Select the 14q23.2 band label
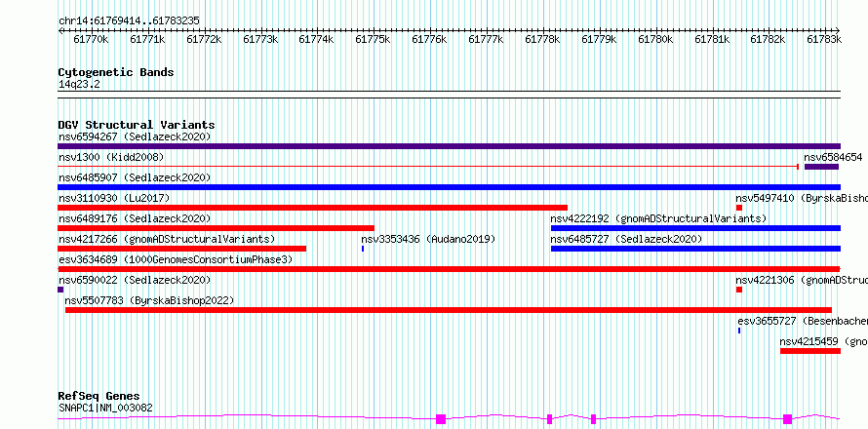 tap(79, 85)
